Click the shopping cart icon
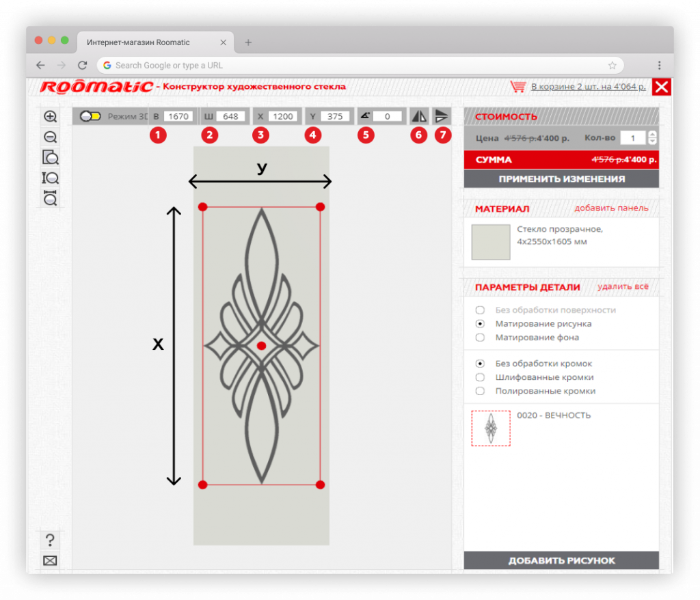 (x=518, y=87)
